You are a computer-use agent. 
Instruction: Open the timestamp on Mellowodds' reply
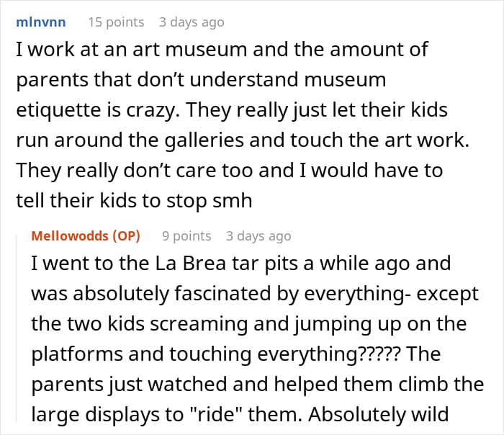pyautogui.click(x=258, y=236)
